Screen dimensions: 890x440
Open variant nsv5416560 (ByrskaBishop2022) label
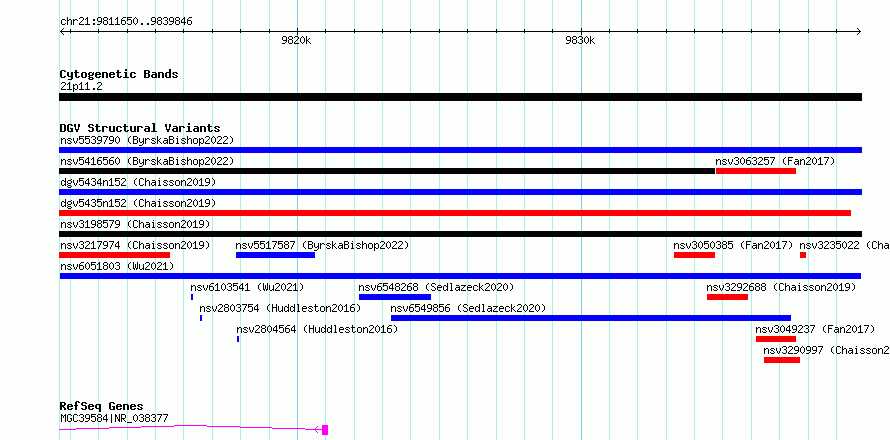(146, 161)
